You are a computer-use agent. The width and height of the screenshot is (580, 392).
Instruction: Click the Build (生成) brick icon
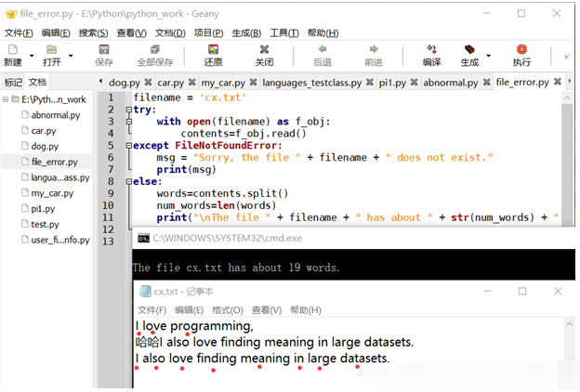469,49
